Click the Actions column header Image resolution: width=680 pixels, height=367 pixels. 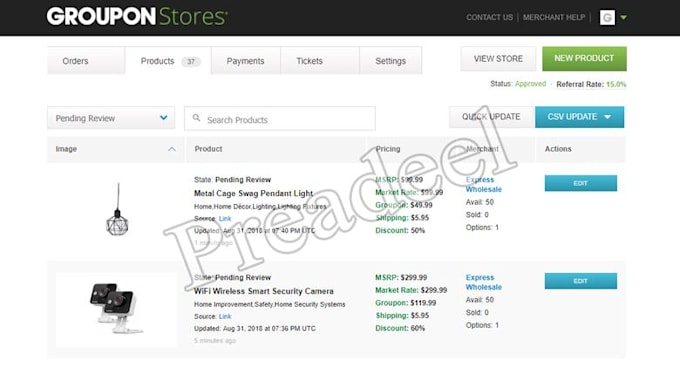point(558,149)
